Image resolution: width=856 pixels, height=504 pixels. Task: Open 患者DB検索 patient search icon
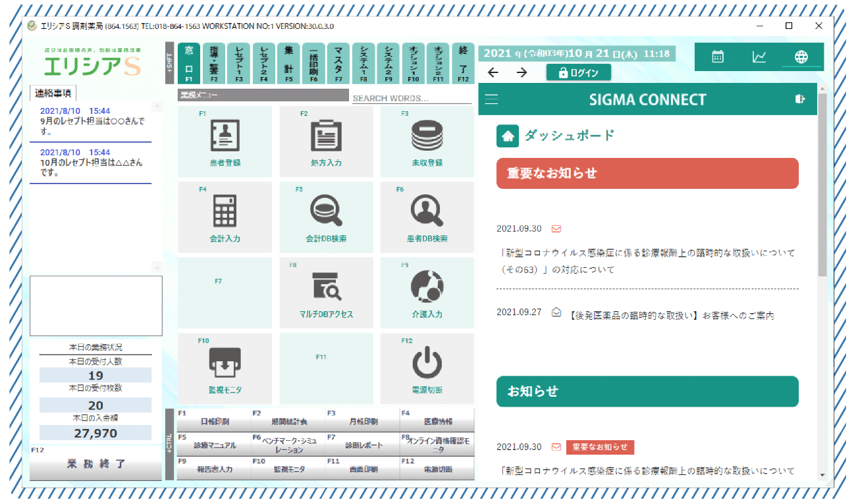[427, 212]
